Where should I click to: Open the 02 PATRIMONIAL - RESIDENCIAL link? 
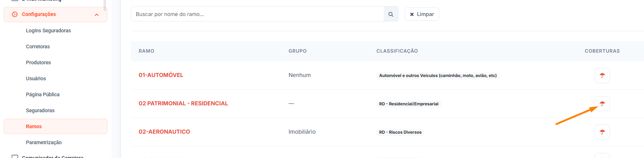(x=183, y=104)
